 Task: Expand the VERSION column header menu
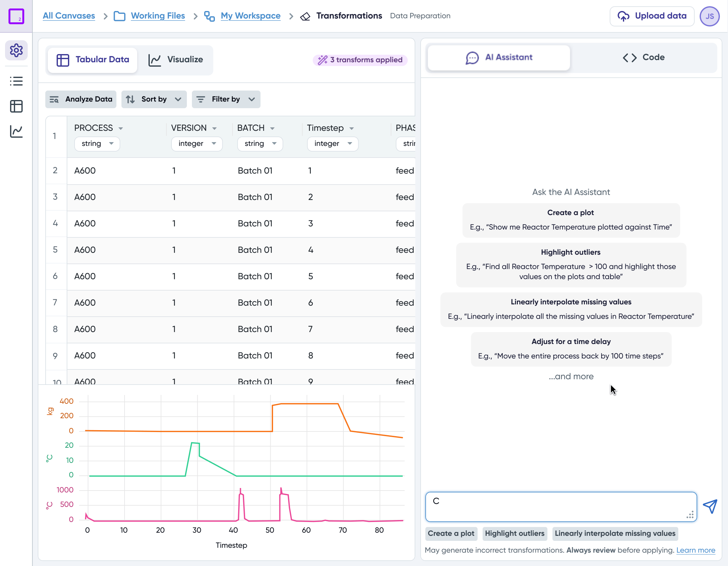[x=214, y=129]
